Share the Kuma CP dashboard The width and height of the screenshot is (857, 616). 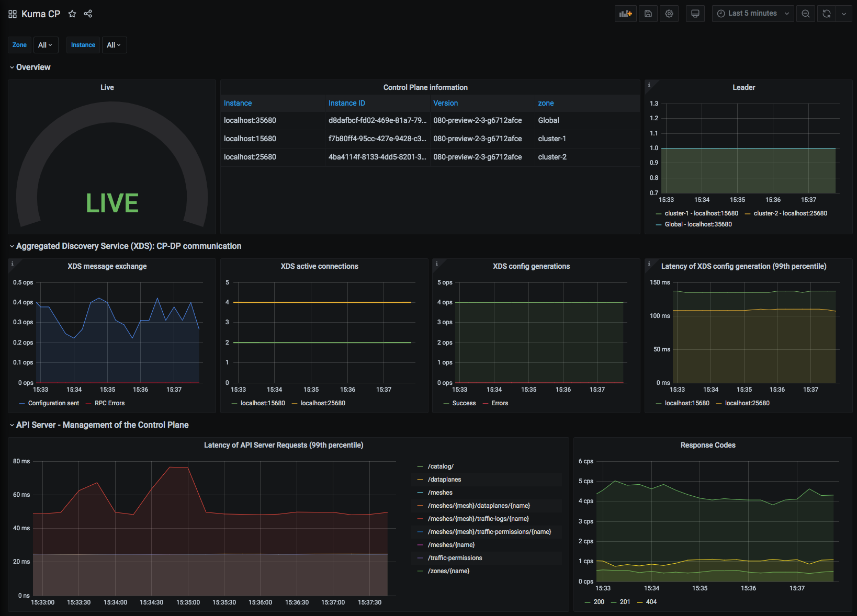coord(88,14)
